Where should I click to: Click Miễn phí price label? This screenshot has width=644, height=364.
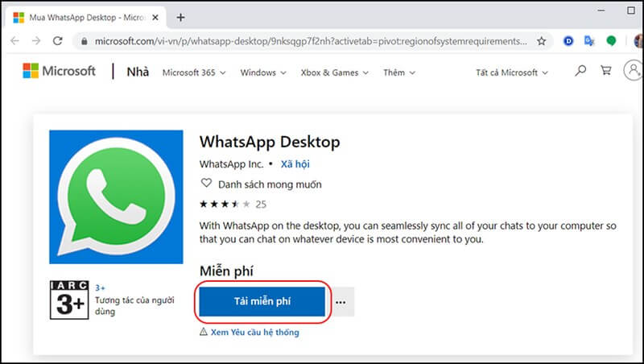pyautogui.click(x=226, y=271)
